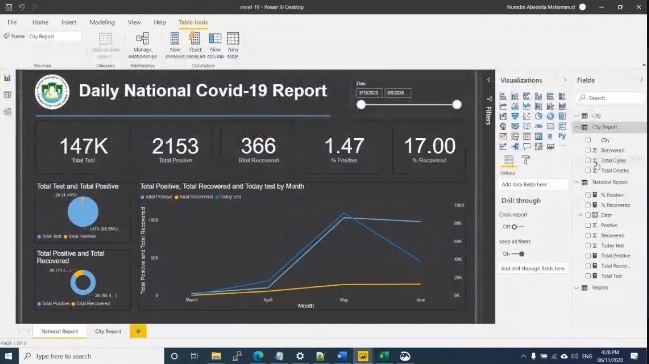Open the Format paint roller tab

click(x=526, y=159)
